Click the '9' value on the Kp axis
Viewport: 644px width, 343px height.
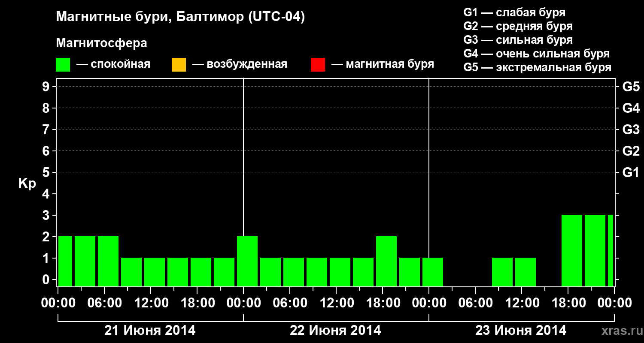47,87
